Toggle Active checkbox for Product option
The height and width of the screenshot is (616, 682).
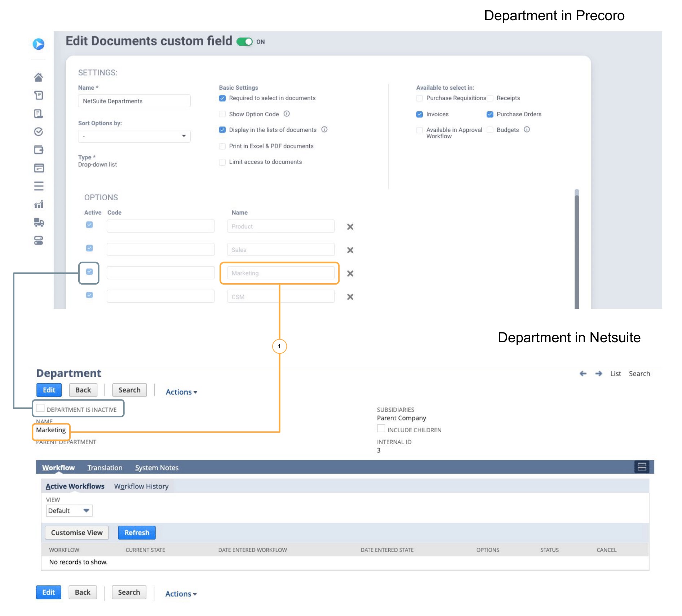click(89, 225)
